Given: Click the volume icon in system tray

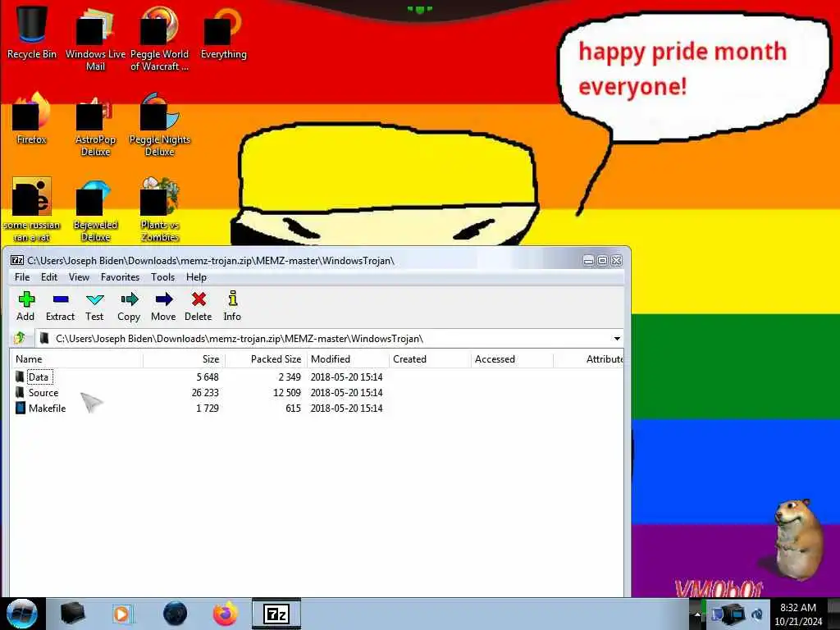Looking at the screenshot, I should coord(756,614).
